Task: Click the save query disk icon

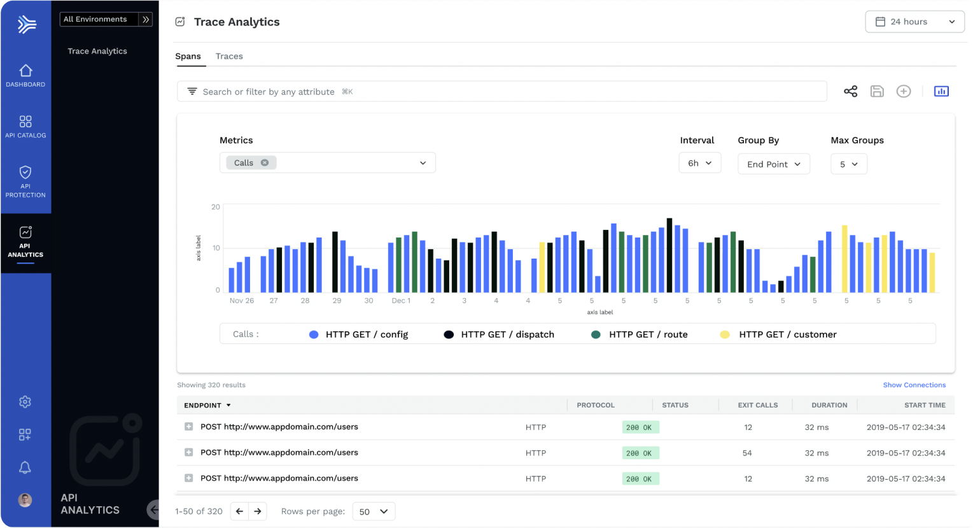Action: (877, 92)
